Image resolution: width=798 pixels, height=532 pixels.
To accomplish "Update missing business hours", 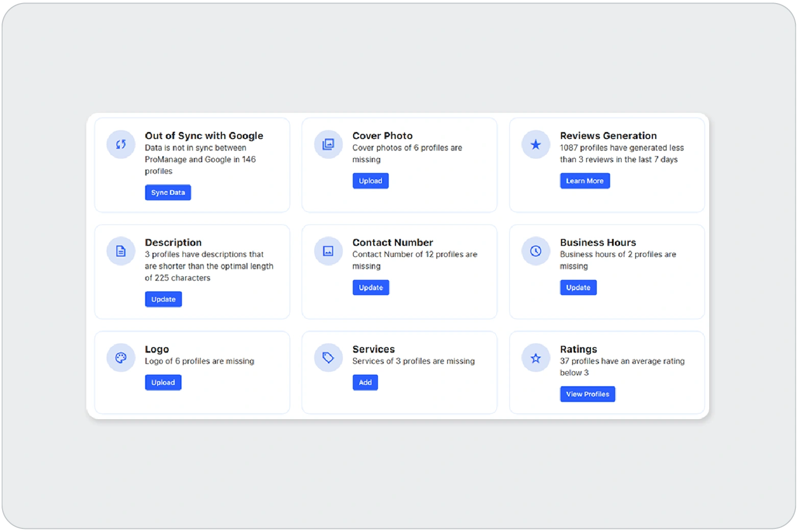I will 578,287.
